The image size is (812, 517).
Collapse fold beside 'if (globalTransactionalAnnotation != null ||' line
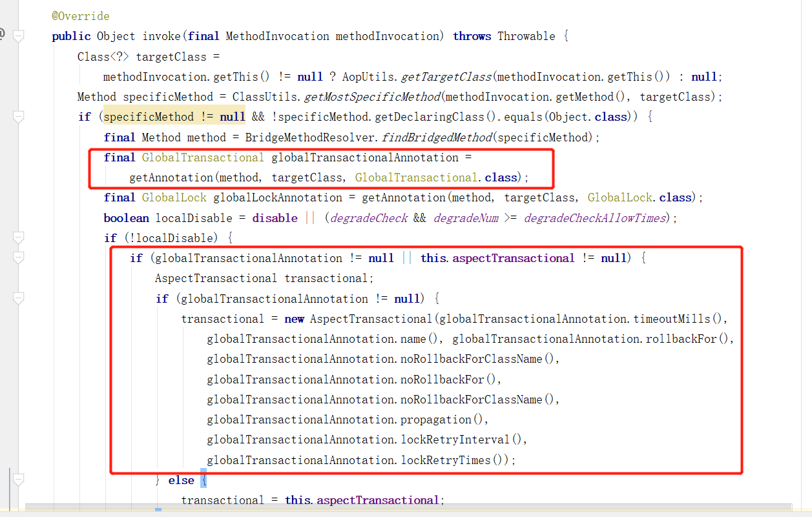(18, 258)
